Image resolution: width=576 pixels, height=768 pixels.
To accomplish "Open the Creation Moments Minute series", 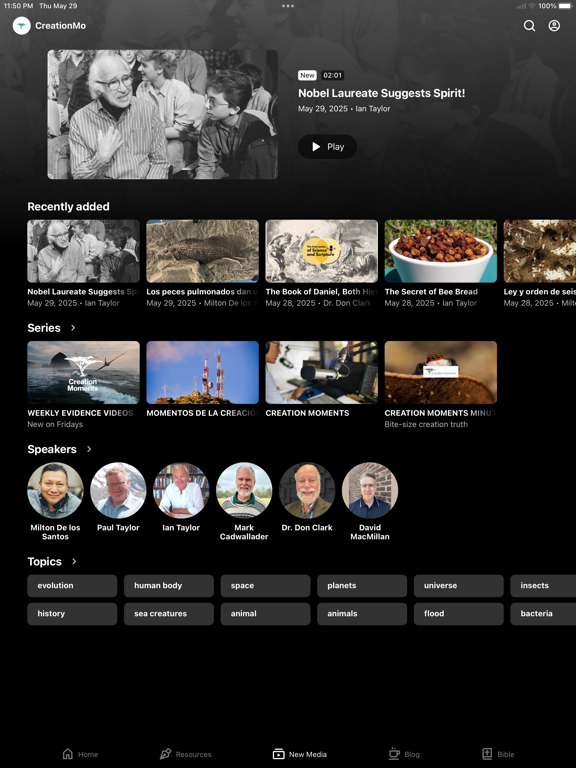I will pos(440,372).
